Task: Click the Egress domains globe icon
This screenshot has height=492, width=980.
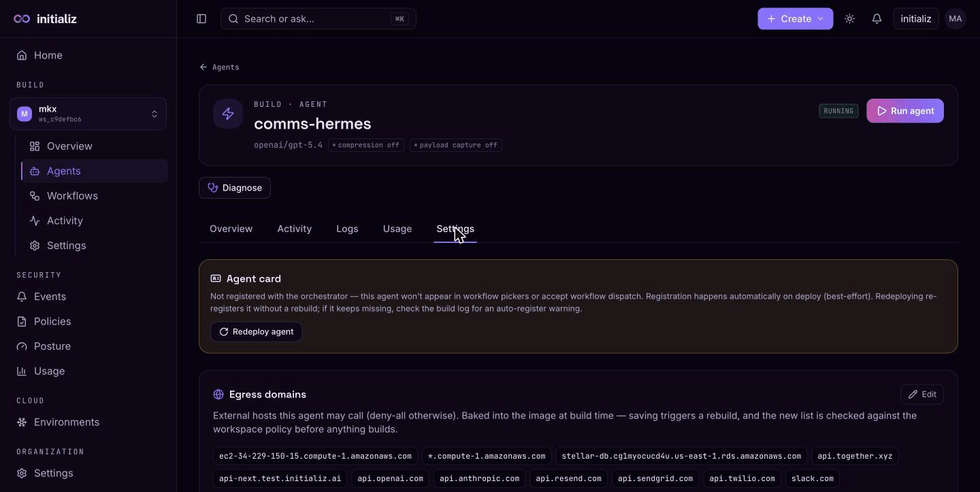Action: click(218, 395)
